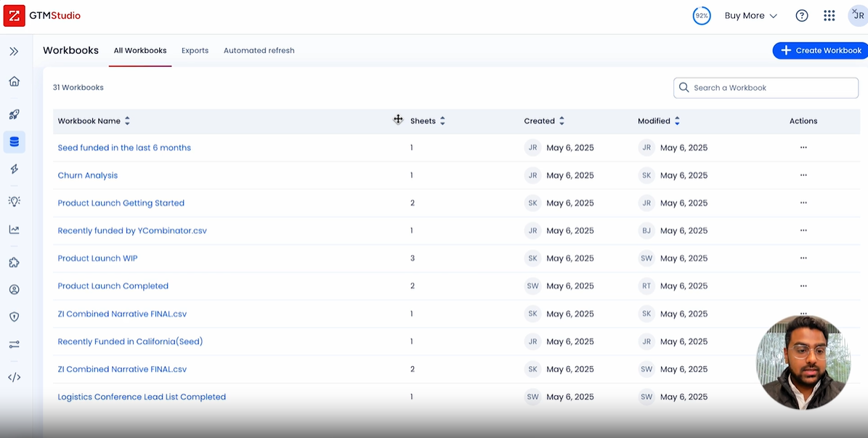Click the presenter webcam thumbnail
The height and width of the screenshot is (438, 868).
point(803,362)
